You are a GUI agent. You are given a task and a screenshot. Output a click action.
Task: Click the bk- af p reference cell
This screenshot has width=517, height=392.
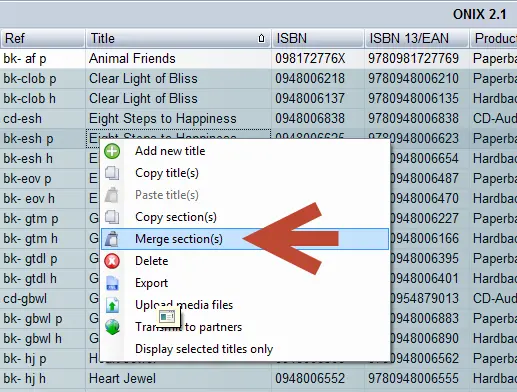[x=43, y=59]
